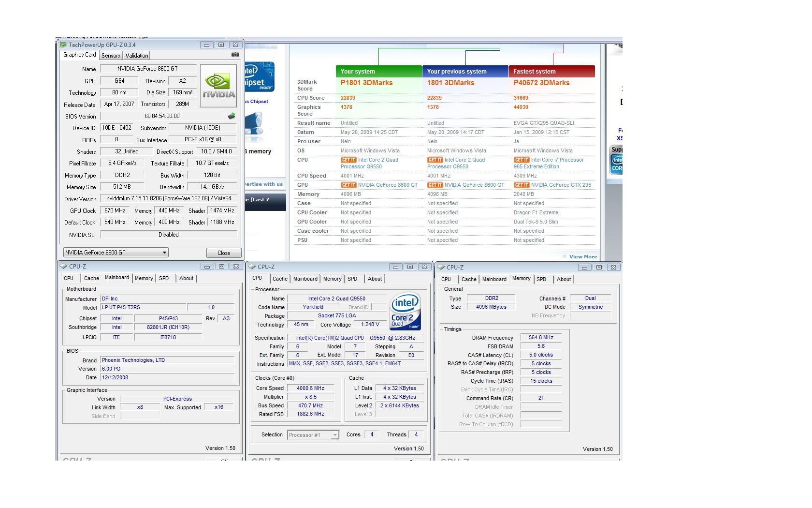812x508 pixels.
Task: Click the CPU-Z Memory window title icon
Action: (441, 267)
